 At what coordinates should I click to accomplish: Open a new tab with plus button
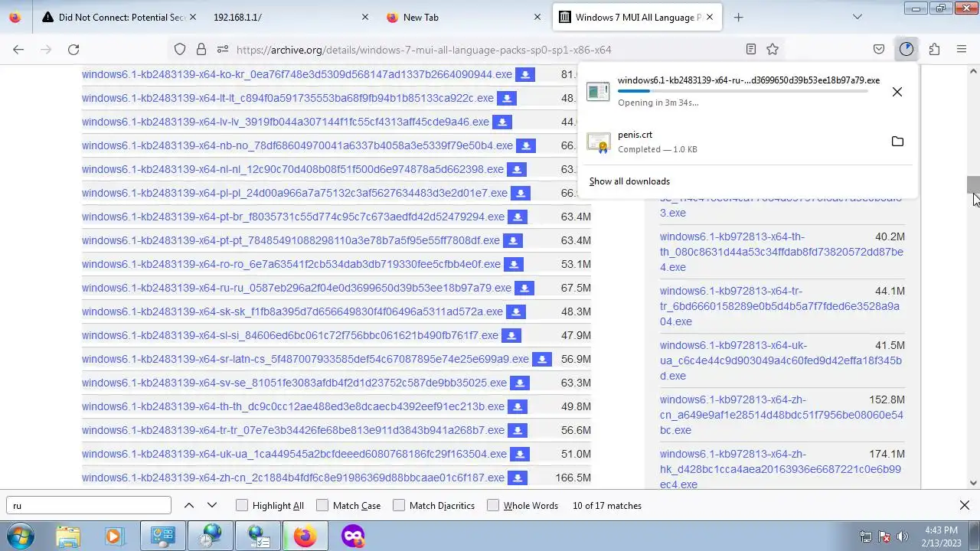pyautogui.click(x=738, y=17)
